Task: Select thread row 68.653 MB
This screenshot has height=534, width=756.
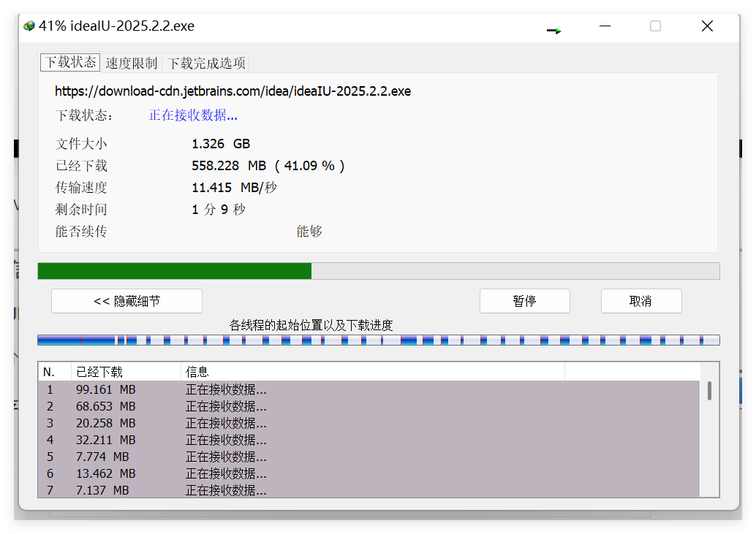Action: [x=368, y=406]
